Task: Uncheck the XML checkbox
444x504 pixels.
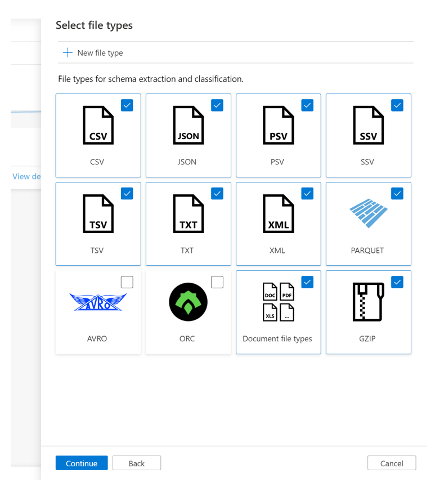Action: pos(307,194)
